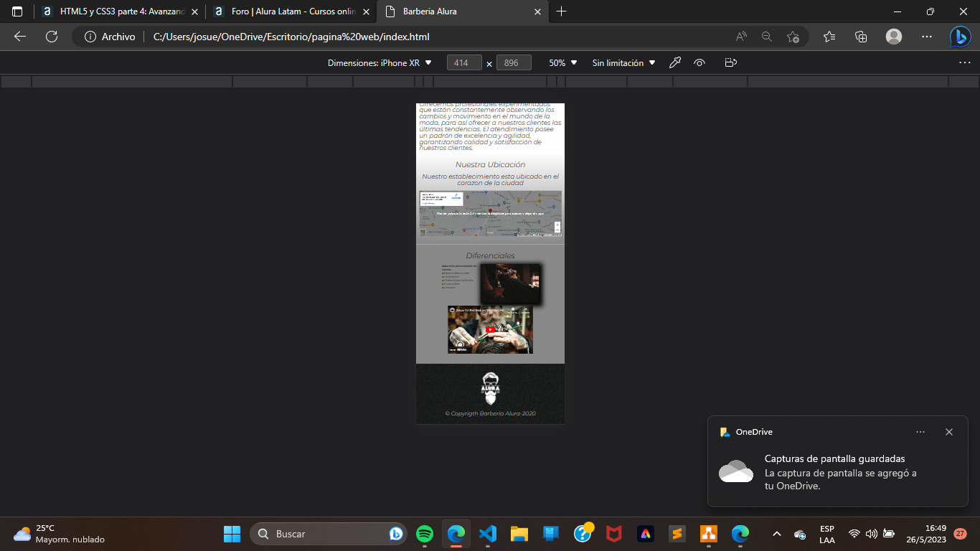This screenshot has height=551, width=980.
Task: Click the embedded Google map
Action: [490, 214]
